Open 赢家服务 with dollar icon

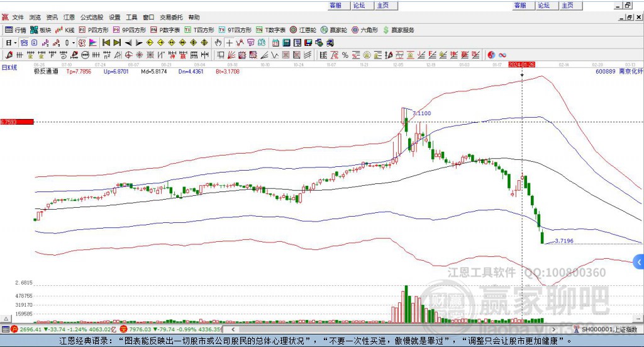click(x=398, y=30)
